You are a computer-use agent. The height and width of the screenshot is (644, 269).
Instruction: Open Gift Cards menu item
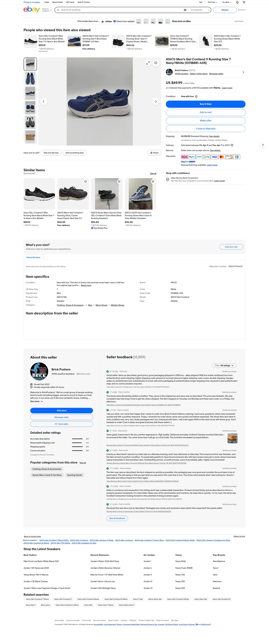pyautogui.click(x=70, y=2)
